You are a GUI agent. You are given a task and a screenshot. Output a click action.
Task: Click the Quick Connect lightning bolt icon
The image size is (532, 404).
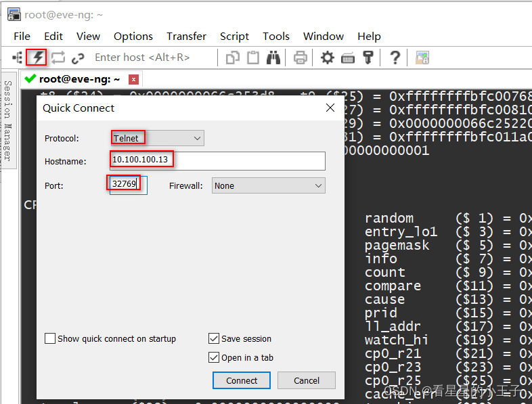pyautogui.click(x=37, y=58)
